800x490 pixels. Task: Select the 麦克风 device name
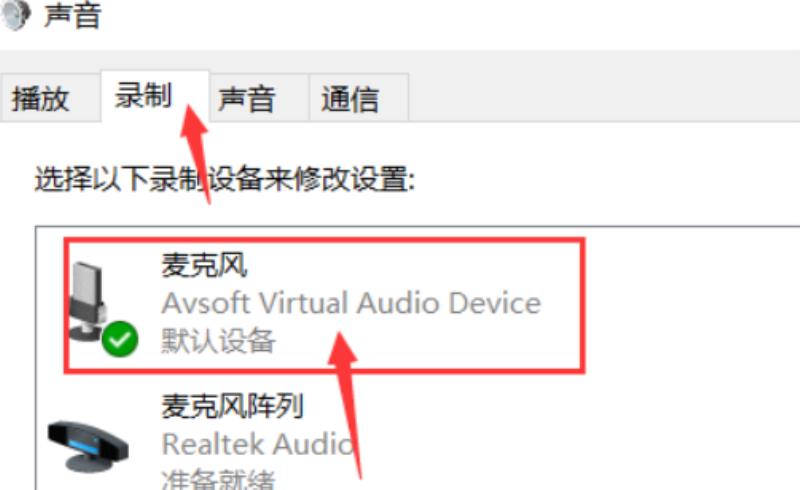pos(204,265)
